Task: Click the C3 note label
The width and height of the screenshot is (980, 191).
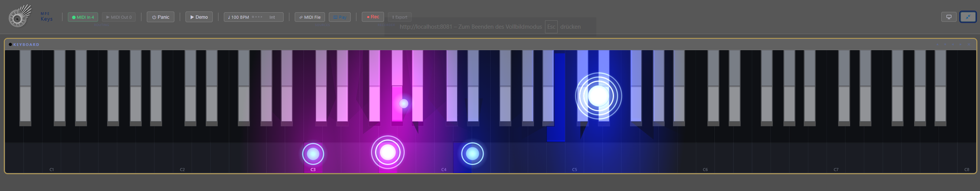Action: 313,170
